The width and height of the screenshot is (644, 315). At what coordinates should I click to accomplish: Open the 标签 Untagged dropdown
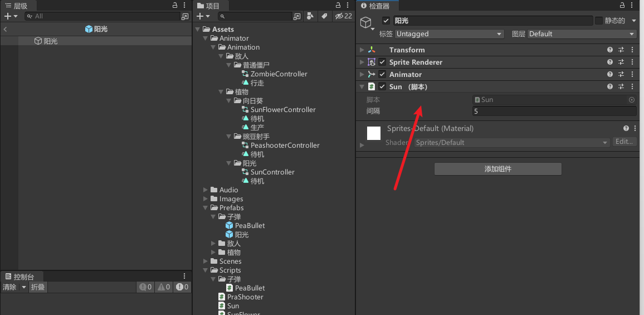click(x=449, y=34)
